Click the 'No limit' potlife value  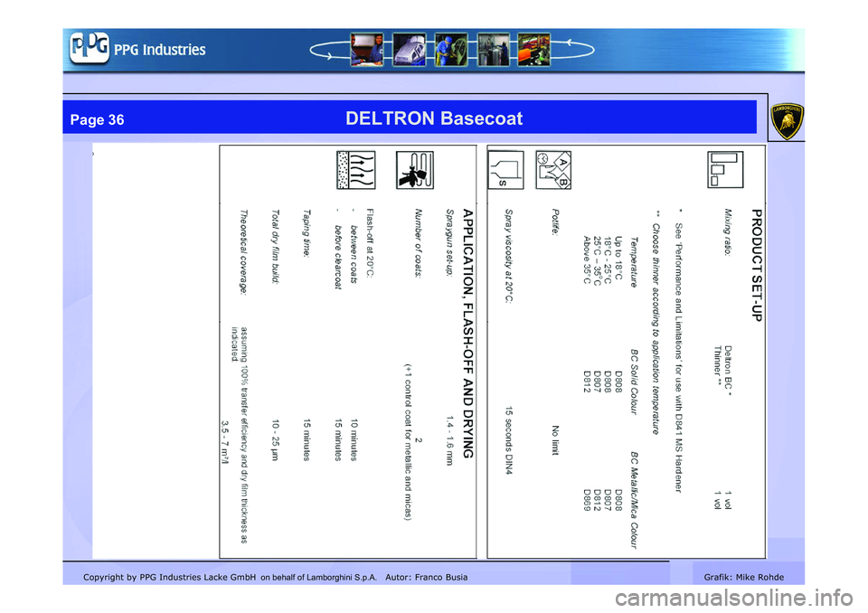click(x=555, y=440)
